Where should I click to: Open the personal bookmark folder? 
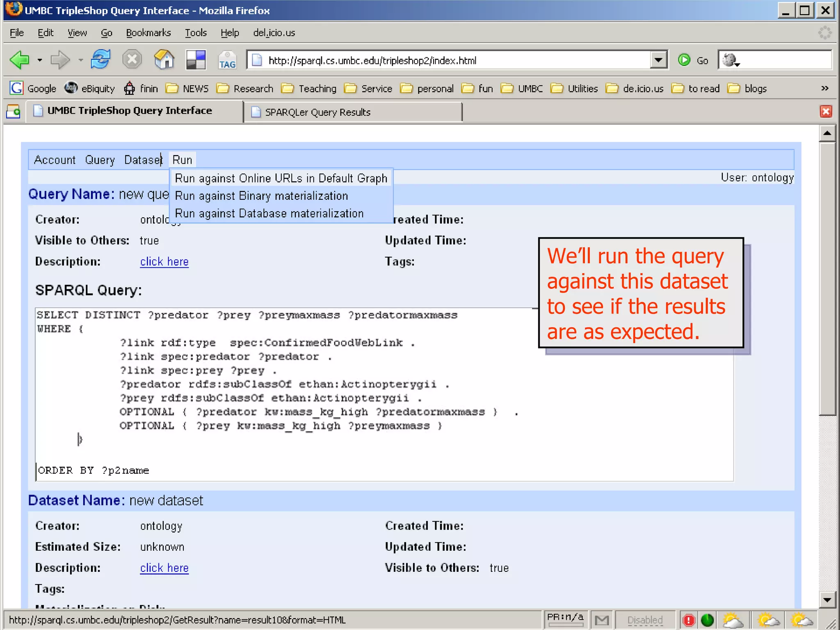tap(427, 88)
